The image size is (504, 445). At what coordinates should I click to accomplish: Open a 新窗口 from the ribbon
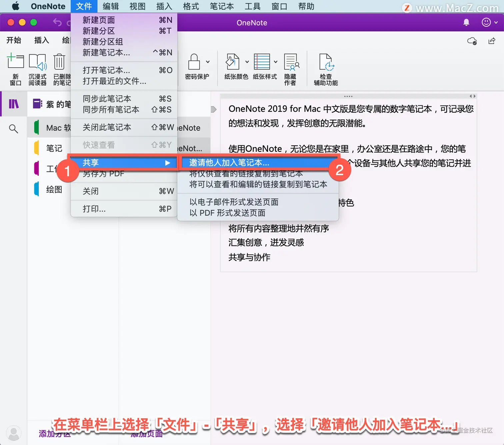point(15,69)
